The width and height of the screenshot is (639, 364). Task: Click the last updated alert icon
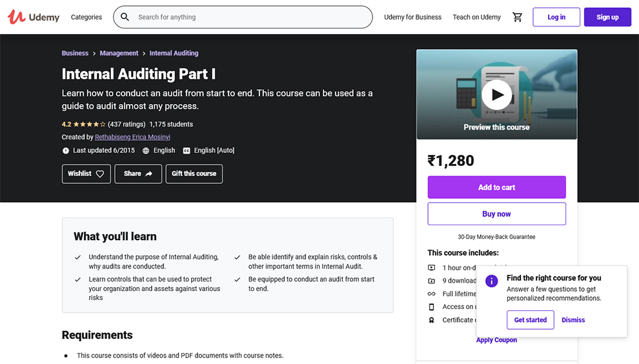click(66, 150)
